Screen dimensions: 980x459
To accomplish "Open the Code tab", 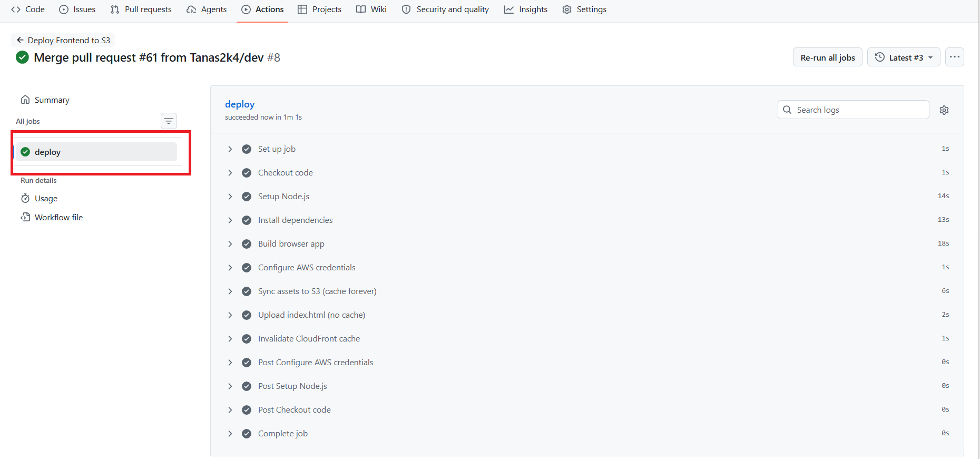I will click(28, 9).
